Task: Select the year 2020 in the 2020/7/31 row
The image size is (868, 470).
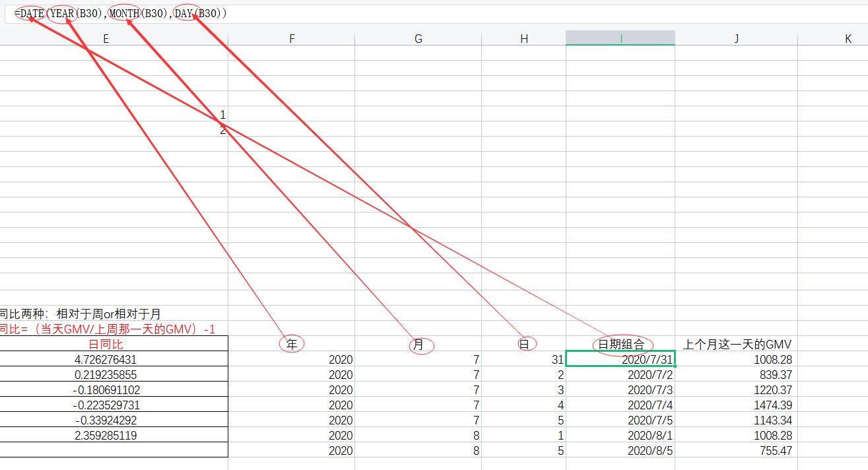Action: click(x=292, y=360)
